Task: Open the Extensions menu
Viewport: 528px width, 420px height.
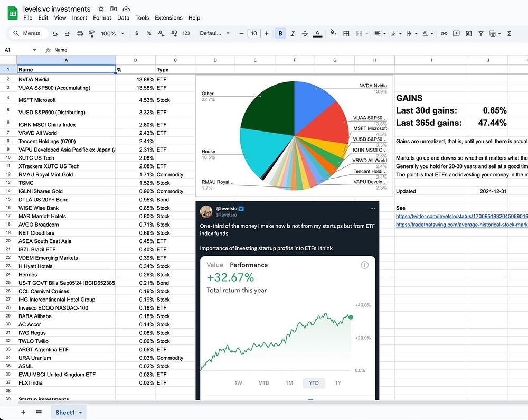Action: 168,18
